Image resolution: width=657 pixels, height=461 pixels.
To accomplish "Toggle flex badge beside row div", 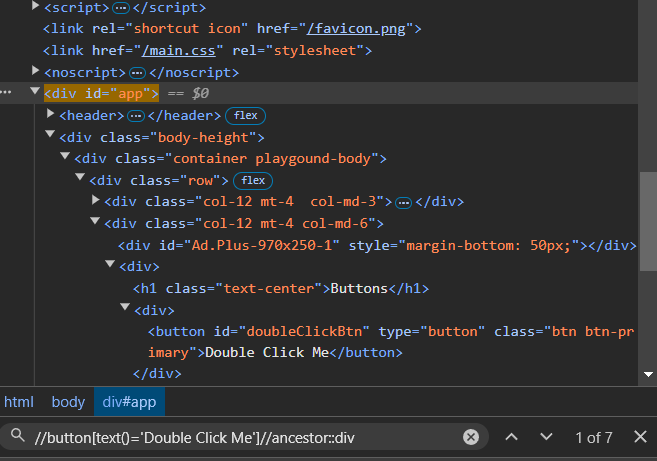I will pyautogui.click(x=253, y=181).
